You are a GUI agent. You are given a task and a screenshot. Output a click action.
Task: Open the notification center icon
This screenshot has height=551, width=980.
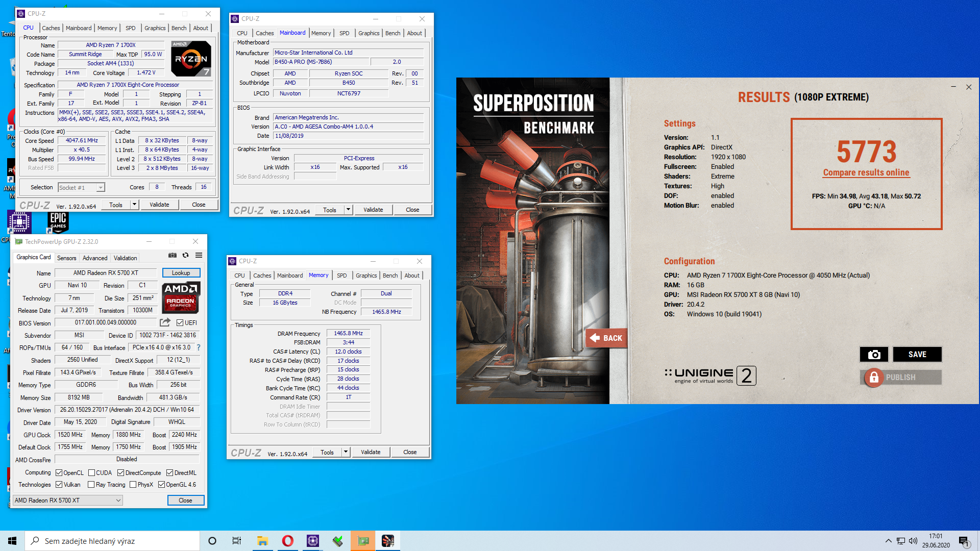pyautogui.click(x=964, y=541)
